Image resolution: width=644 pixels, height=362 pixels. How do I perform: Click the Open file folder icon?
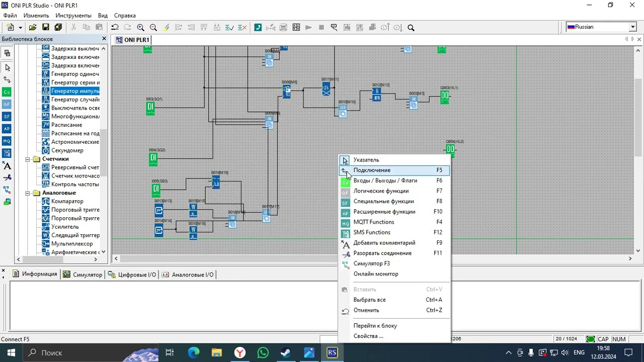[33, 27]
